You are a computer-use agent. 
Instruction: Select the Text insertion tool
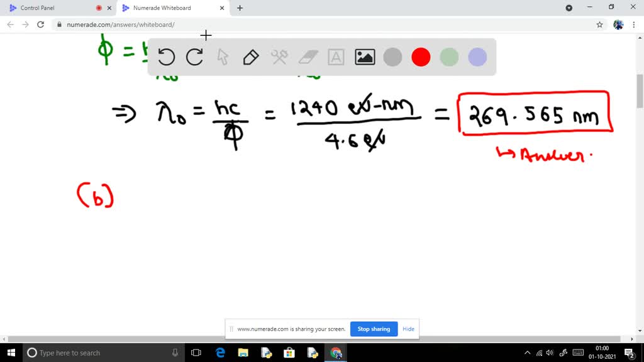click(x=336, y=57)
